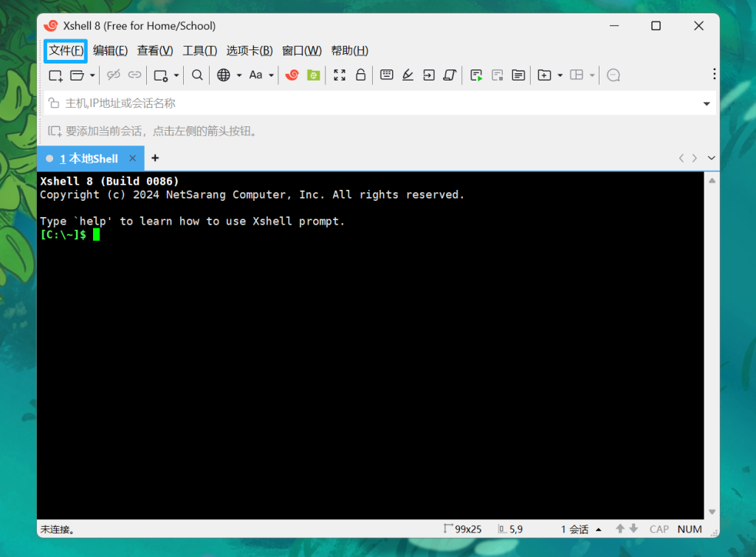Screen dimensions: 756x557
Task: Launch Xftp via the green toolbar icon
Action: pos(314,75)
